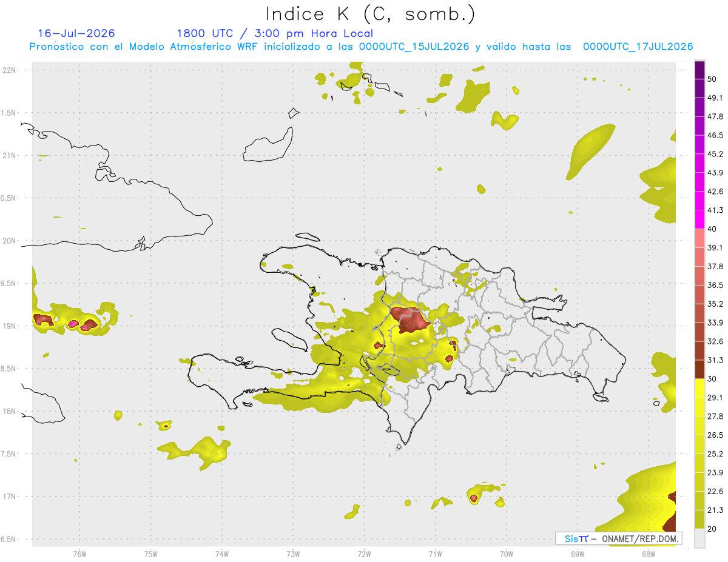Click the 69W longitude label
The image size is (728, 562).
coord(578,554)
